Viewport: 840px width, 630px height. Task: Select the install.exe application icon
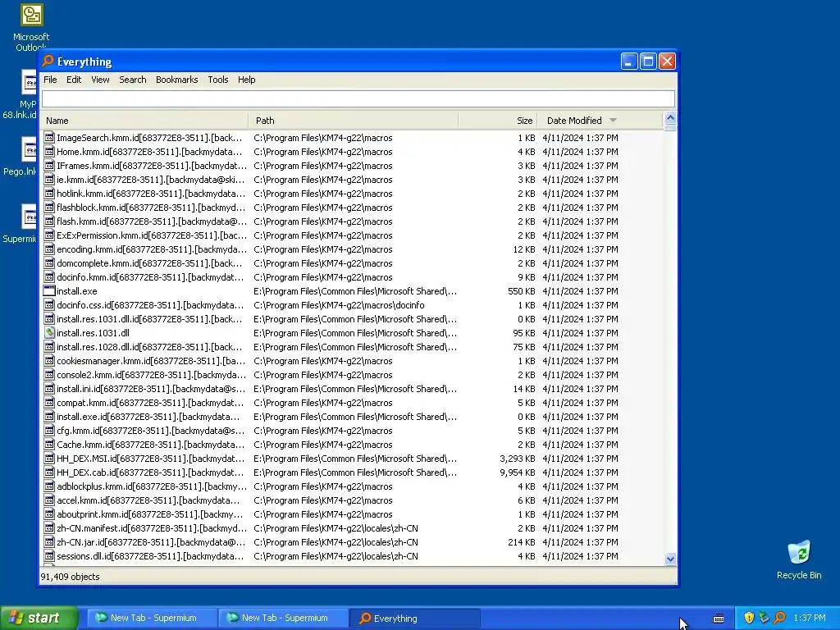tap(49, 291)
